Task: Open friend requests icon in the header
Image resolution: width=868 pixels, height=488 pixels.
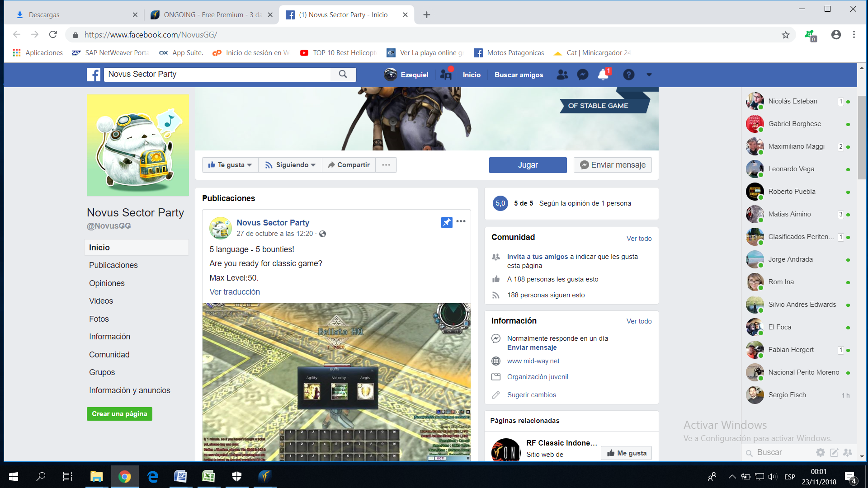Action: pos(562,75)
